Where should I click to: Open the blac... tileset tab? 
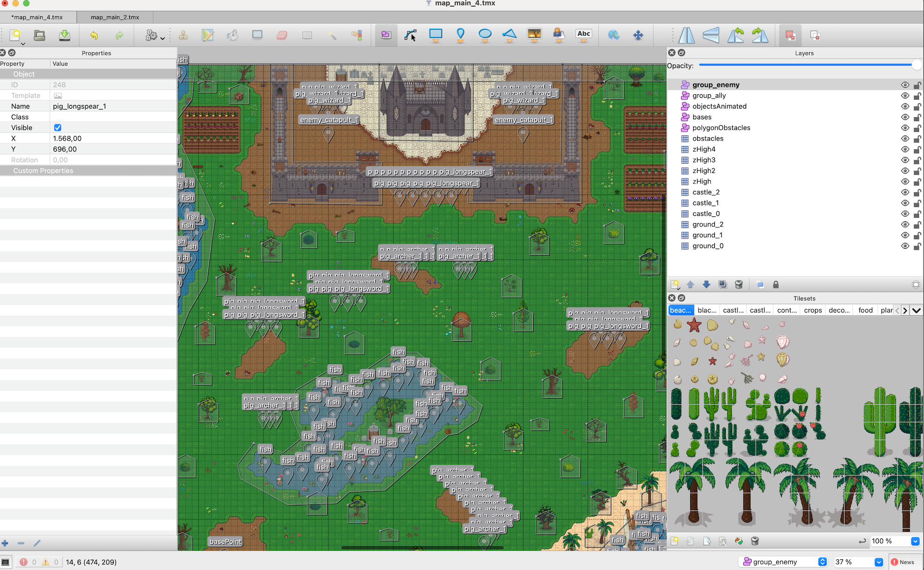(x=707, y=310)
